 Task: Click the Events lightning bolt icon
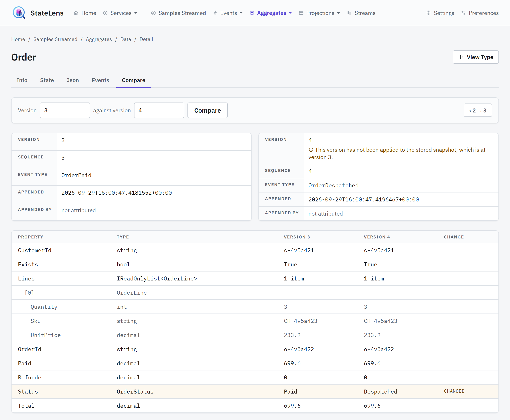pos(215,13)
